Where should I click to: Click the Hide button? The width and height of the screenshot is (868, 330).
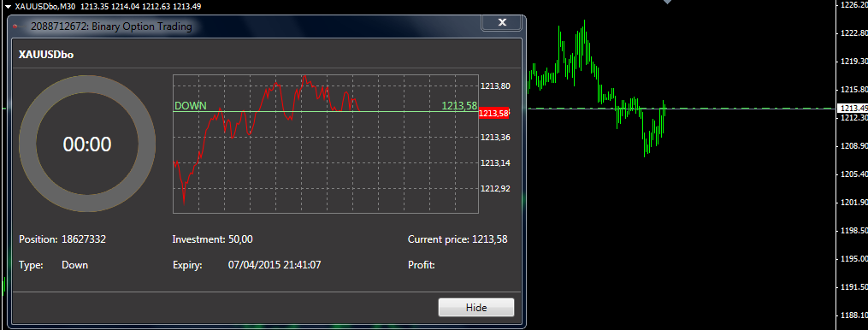click(x=476, y=307)
